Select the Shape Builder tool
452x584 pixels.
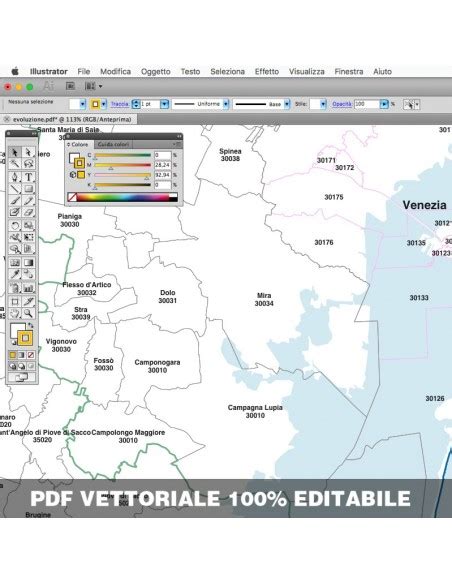[x=15, y=248]
